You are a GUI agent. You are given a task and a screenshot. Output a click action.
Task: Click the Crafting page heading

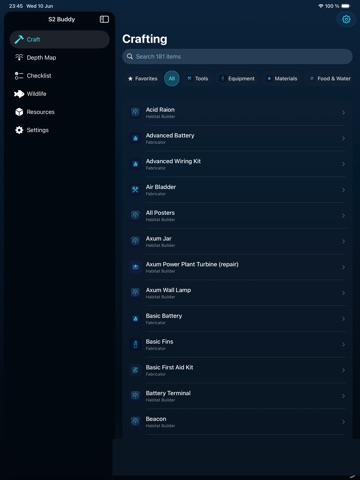click(145, 39)
